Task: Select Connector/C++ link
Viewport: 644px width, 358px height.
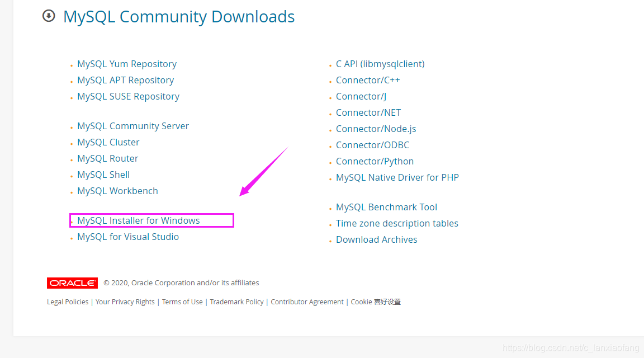Action: 368,80
